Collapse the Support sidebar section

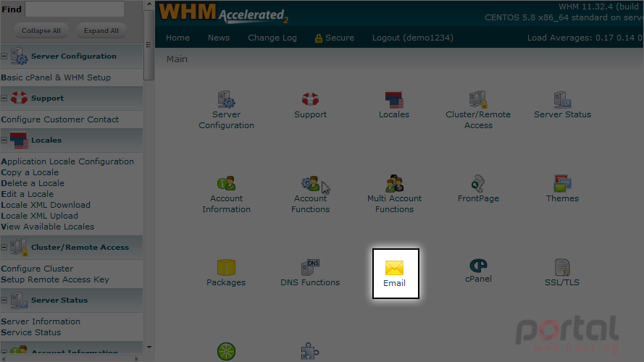pyautogui.click(x=4, y=98)
